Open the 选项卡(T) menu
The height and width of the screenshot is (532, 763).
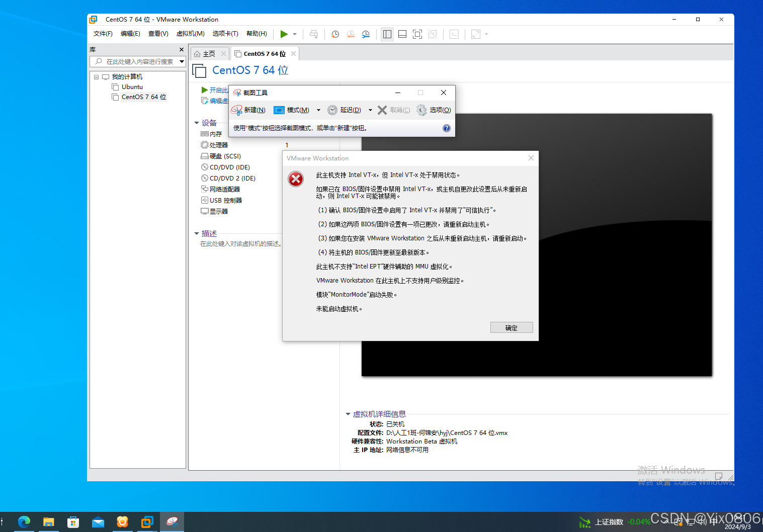(225, 34)
